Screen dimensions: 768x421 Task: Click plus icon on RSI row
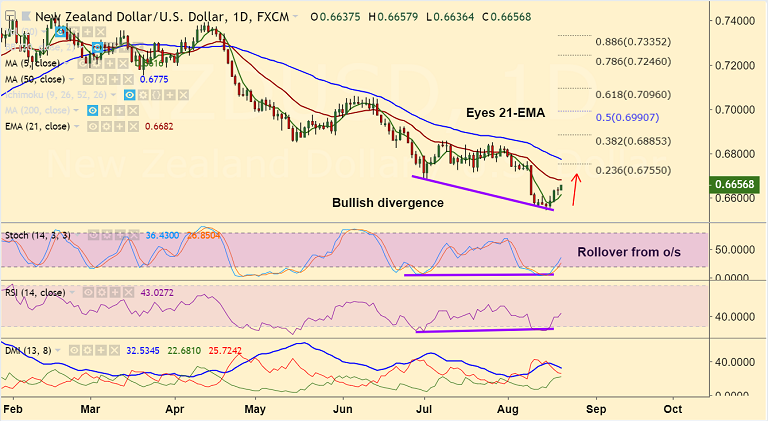coord(115,293)
